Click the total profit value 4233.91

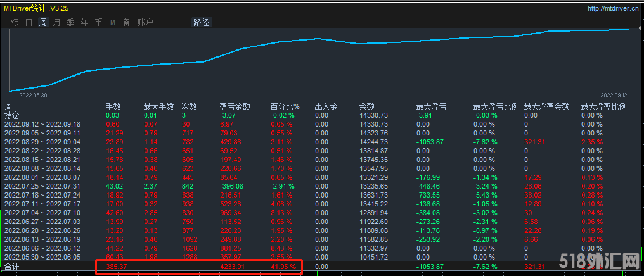tap(231, 267)
